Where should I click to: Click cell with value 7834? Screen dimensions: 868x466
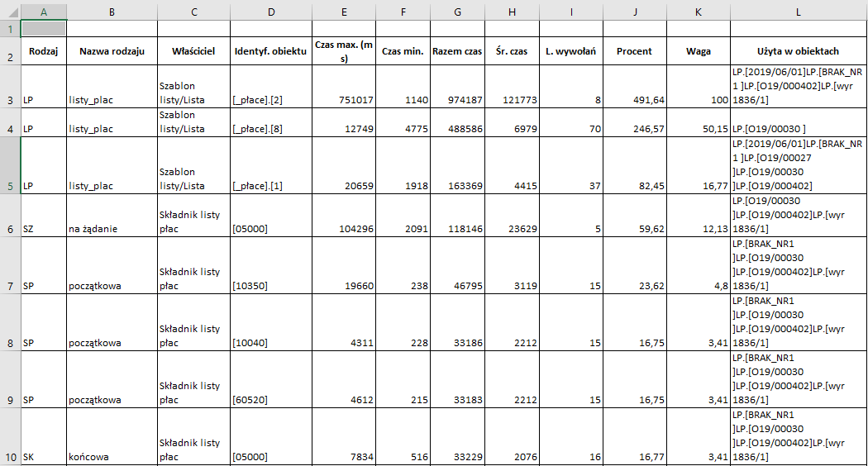[x=344, y=436]
